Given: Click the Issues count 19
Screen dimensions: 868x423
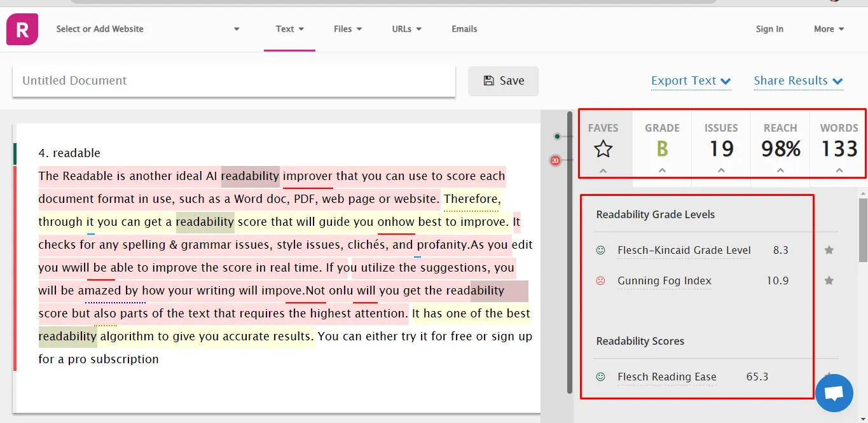Looking at the screenshot, I should (721, 149).
